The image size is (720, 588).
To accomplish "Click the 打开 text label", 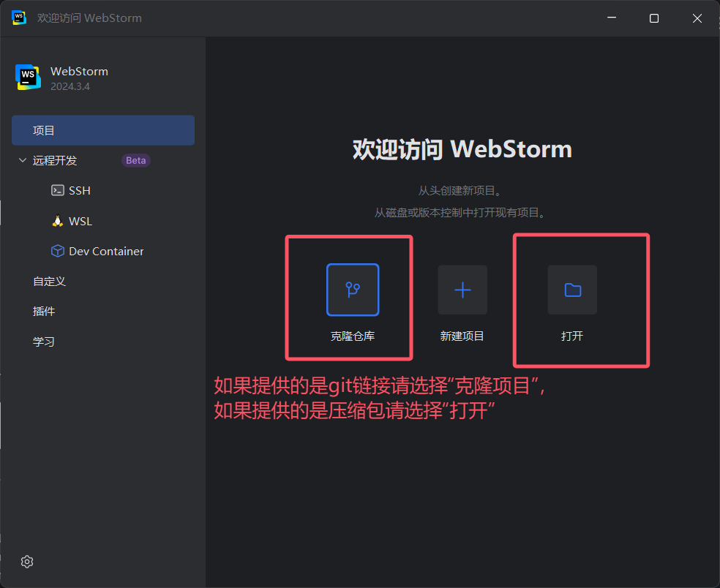I will tap(572, 336).
